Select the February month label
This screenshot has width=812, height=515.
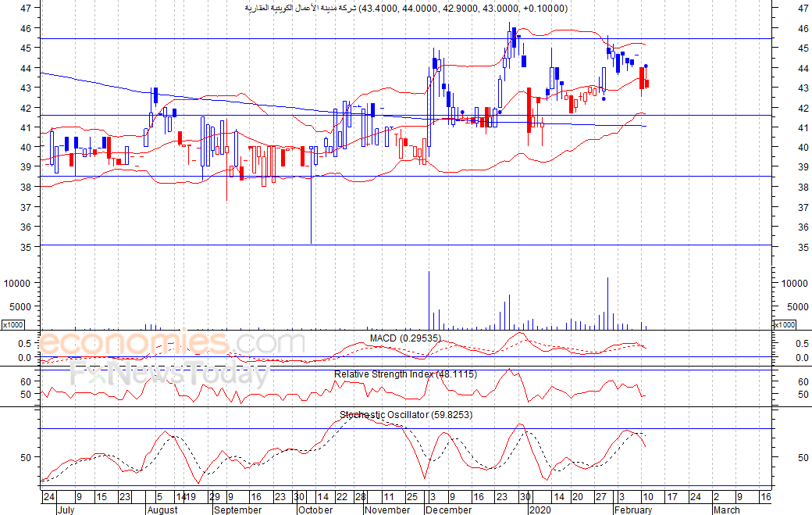pyautogui.click(x=633, y=510)
